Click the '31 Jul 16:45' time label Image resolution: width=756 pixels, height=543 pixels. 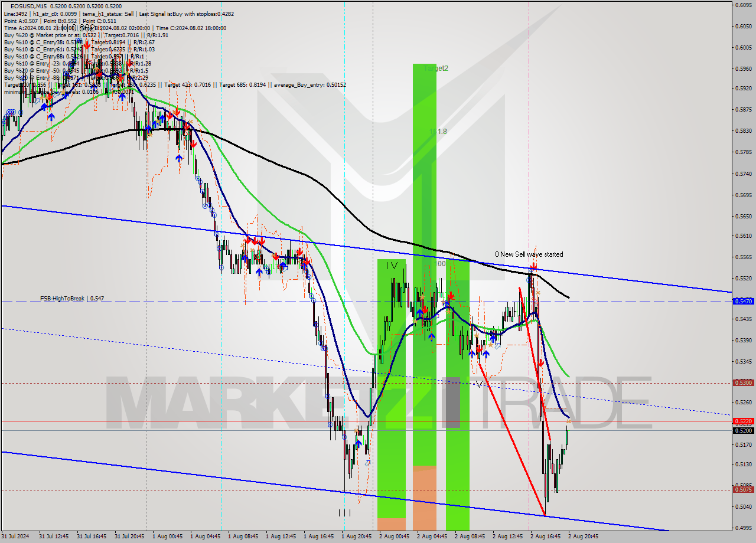[92, 537]
